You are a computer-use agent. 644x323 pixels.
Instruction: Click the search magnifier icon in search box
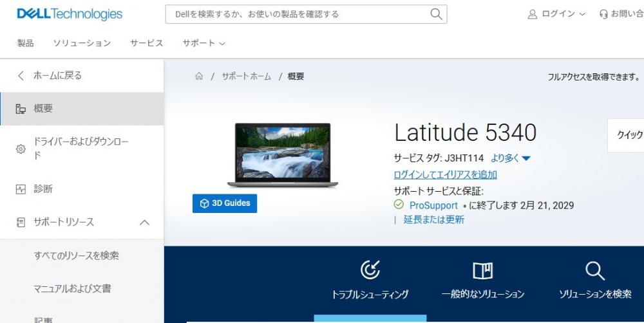tap(436, 14)
